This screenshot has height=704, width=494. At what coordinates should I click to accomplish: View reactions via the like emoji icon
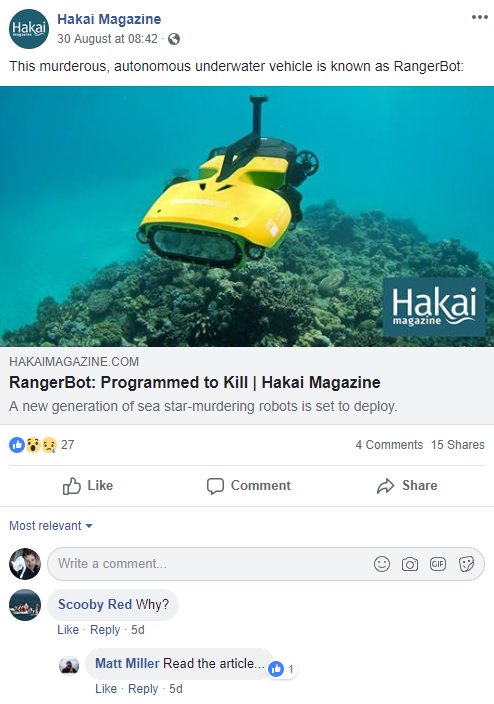point(17,445)
